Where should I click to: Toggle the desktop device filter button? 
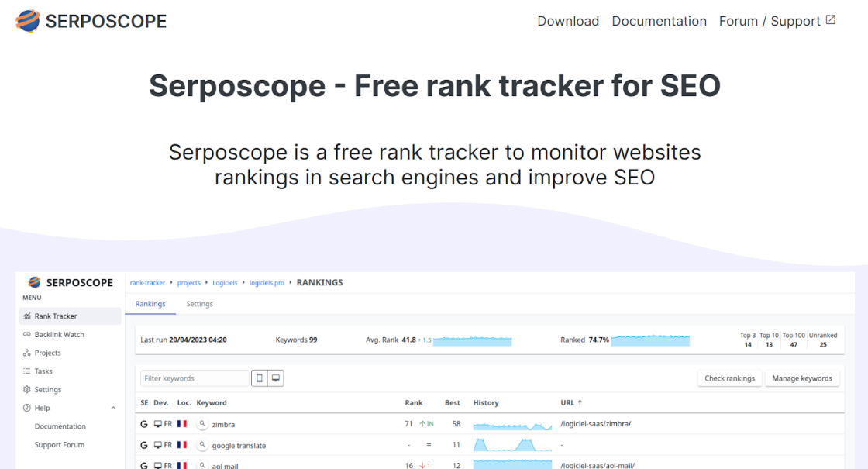tap(276, 378)
